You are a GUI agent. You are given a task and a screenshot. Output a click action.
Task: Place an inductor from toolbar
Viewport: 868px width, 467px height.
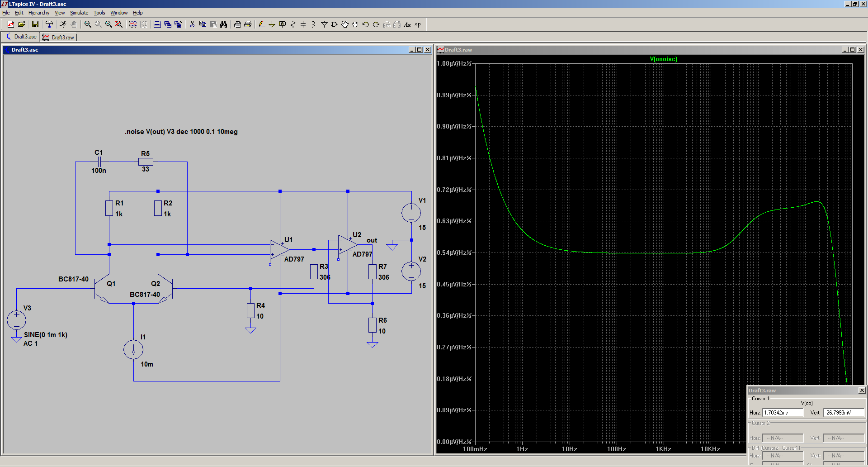point(313,24)
